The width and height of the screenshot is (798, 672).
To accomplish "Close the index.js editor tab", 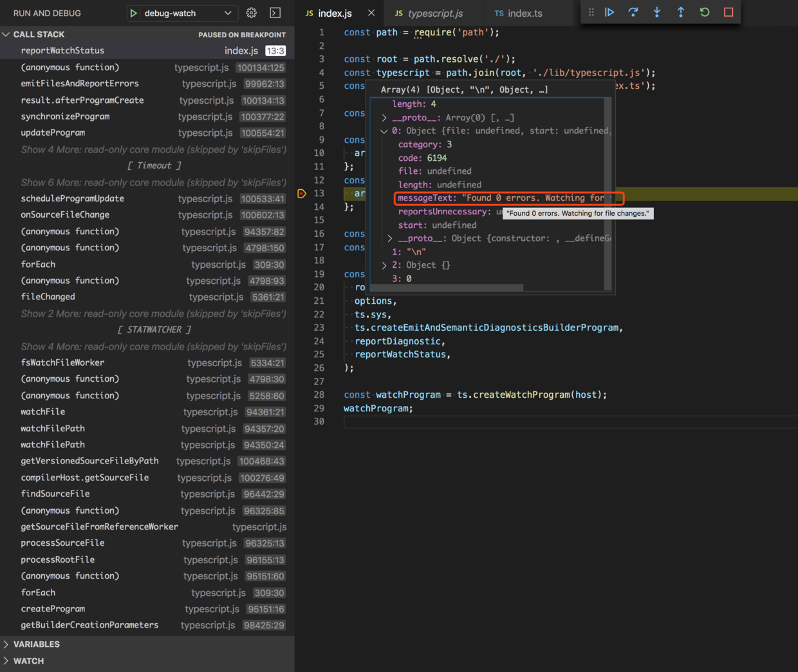I will pyautogui.click(x=371, y=13).
